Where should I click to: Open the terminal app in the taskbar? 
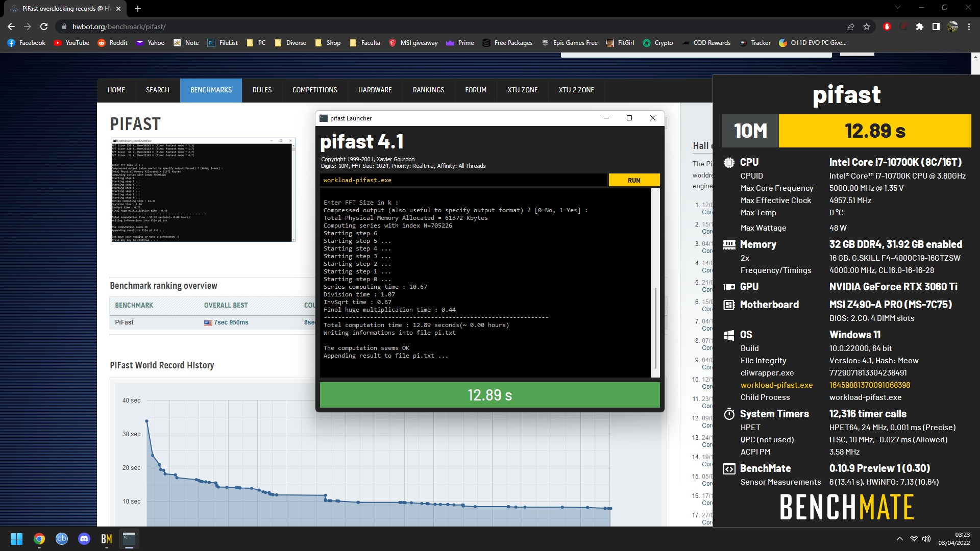[x=129, y=539]
